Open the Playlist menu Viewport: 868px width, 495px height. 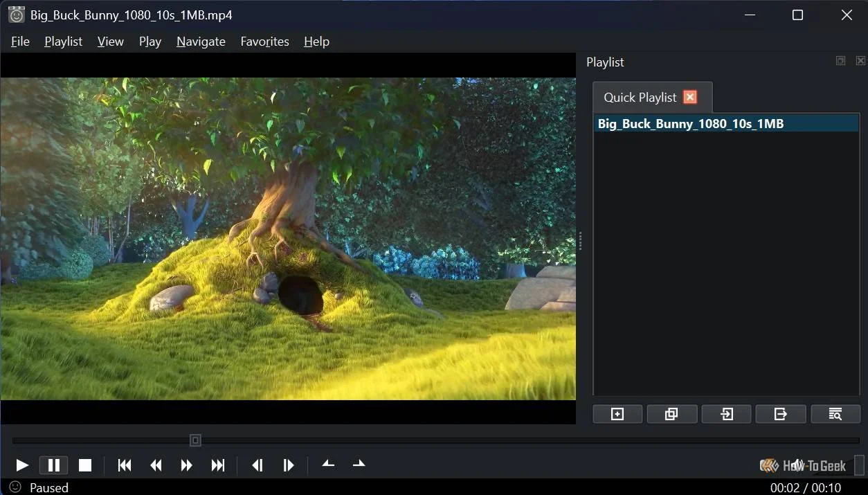click(63, 42)
